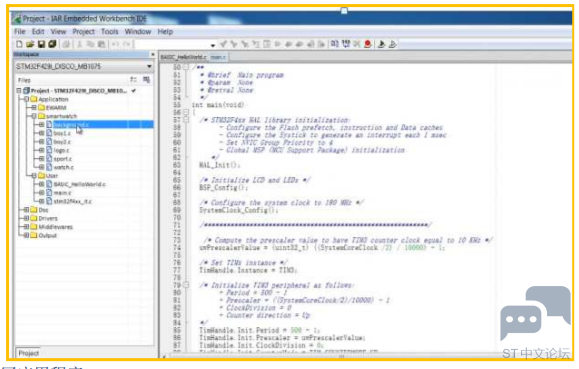The height and width of the screenshot is (369, 579).
Task: Collapse the Application folder
Action: [x=26, y=99]
